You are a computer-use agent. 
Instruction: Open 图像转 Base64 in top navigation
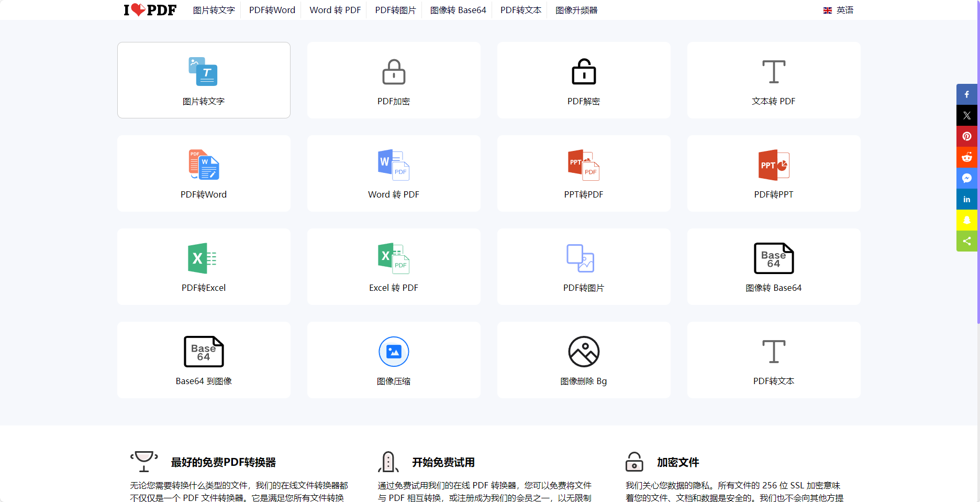click(458, 10)
